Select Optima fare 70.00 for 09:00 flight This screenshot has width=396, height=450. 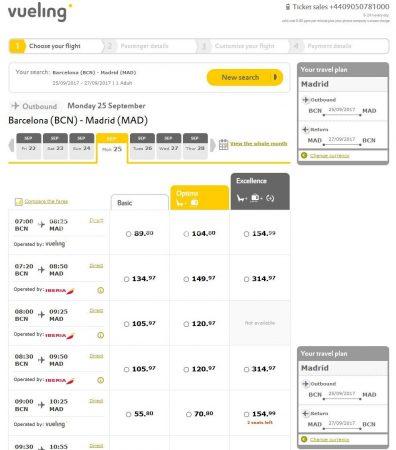tap(189, 414)
